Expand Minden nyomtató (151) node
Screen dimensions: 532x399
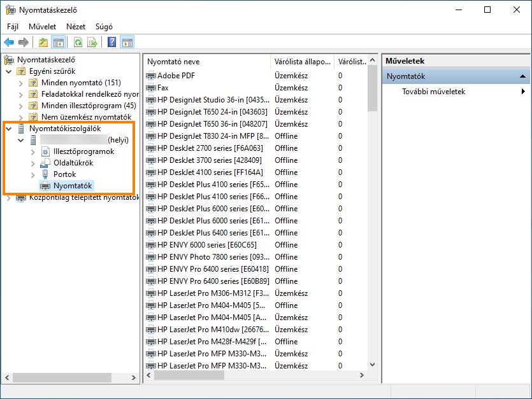(20, 83)
